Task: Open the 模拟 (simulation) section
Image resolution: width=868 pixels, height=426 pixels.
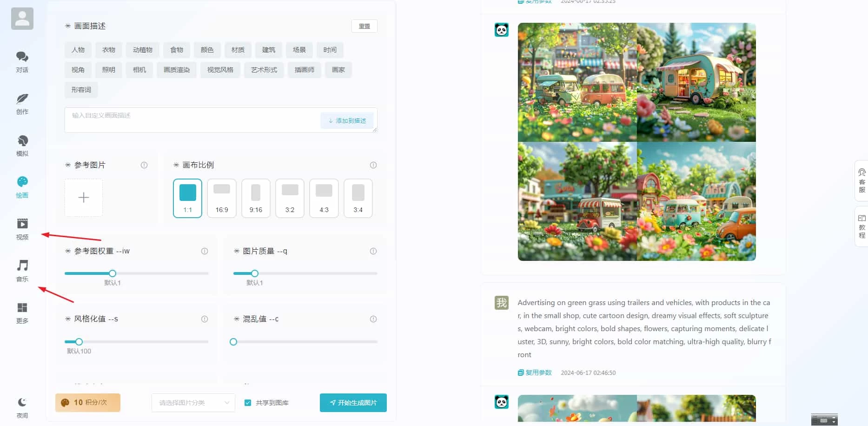Action: coord(22,145)
